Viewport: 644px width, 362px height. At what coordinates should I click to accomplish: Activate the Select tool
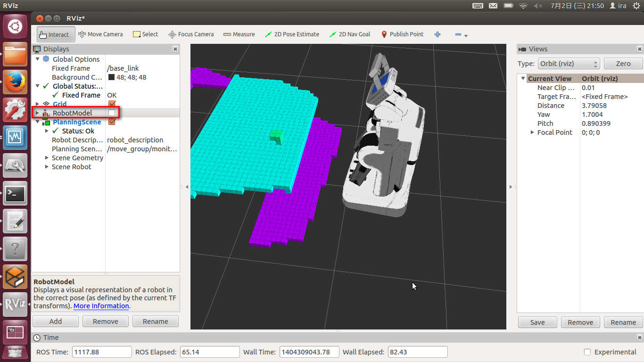145,34
